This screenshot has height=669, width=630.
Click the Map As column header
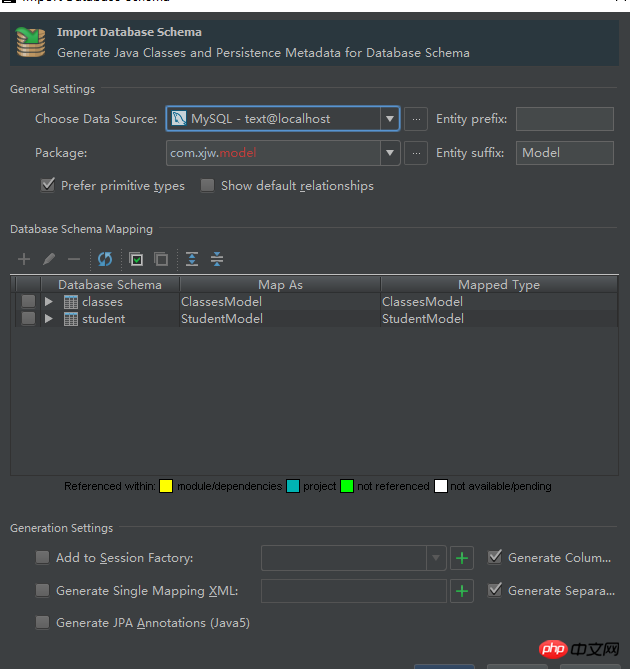(280, 285)
